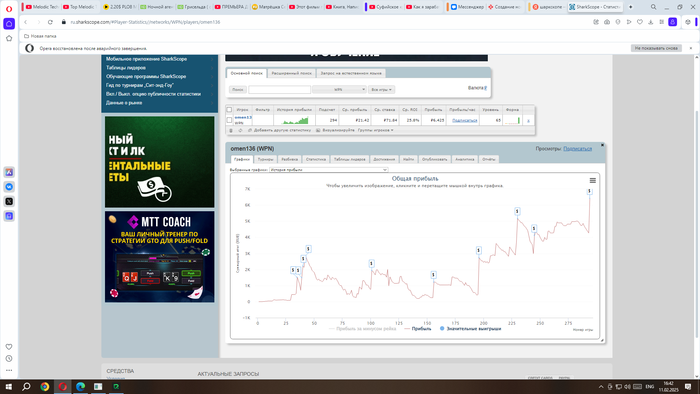Image resolution: width=700 pixels, height=394 pixels.
Task: Switch to the Турниры tab
Action: (266, 159)
